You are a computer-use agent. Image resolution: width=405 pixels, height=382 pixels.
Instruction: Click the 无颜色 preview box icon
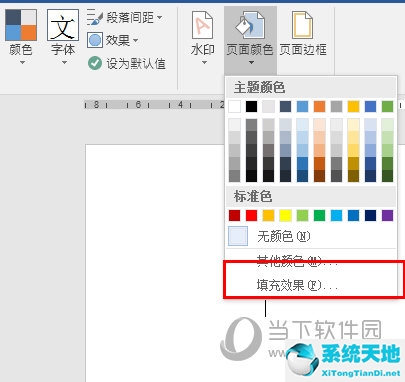[238, 236]
